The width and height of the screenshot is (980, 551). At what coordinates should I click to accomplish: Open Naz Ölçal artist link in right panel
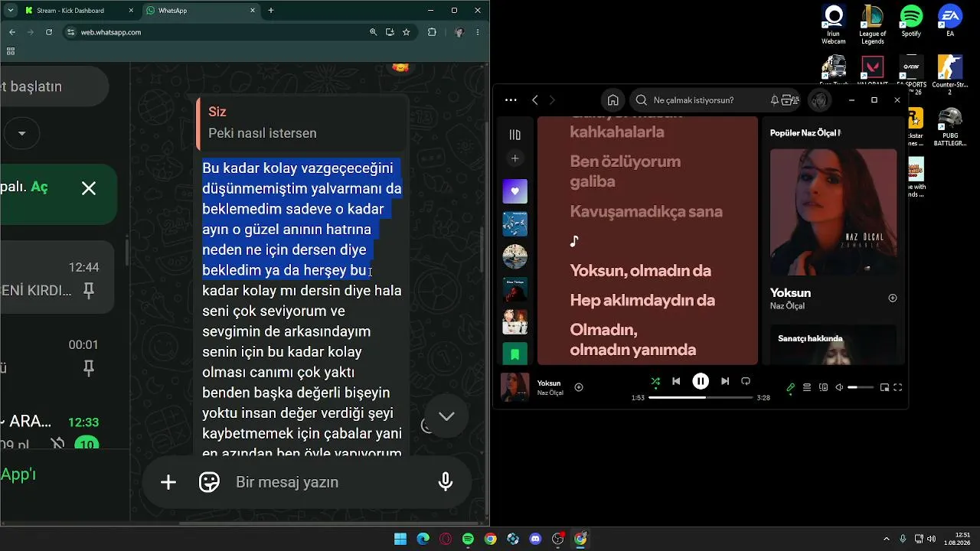[x=787, y=306]
